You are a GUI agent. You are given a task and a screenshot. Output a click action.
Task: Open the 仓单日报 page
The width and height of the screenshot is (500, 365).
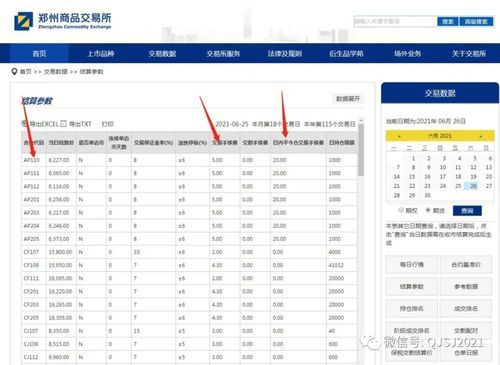(466, 353)
